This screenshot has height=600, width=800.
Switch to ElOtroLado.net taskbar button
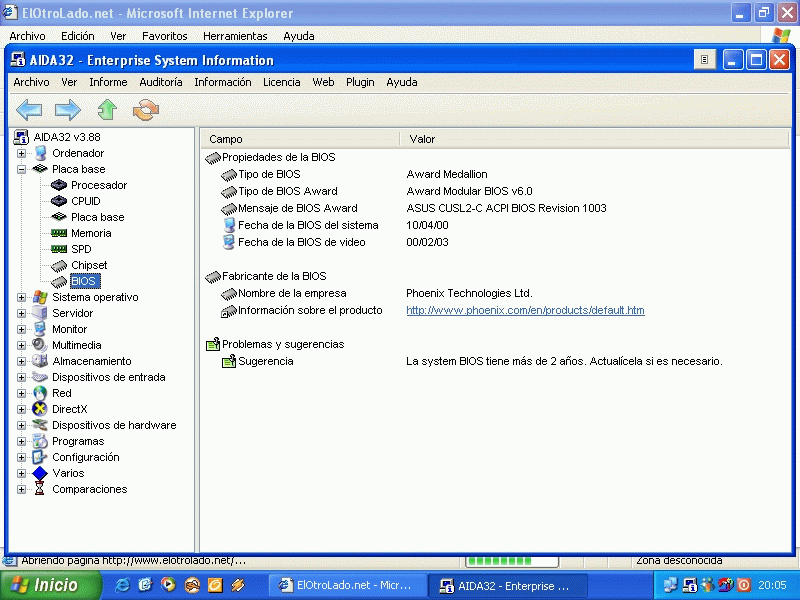coord(348,585)
